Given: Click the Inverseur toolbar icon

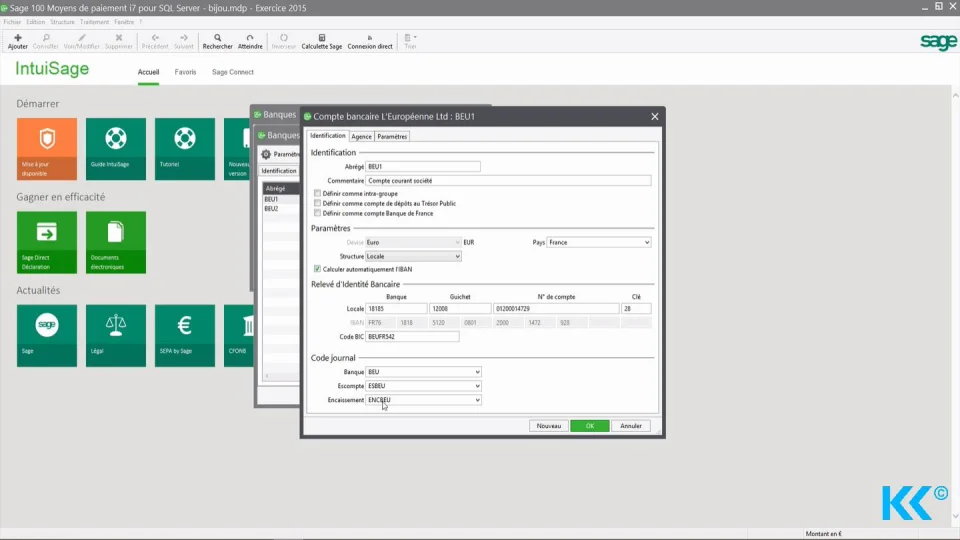Looking at the screenshot, I should pyautogui.click(x=283, y=41).
